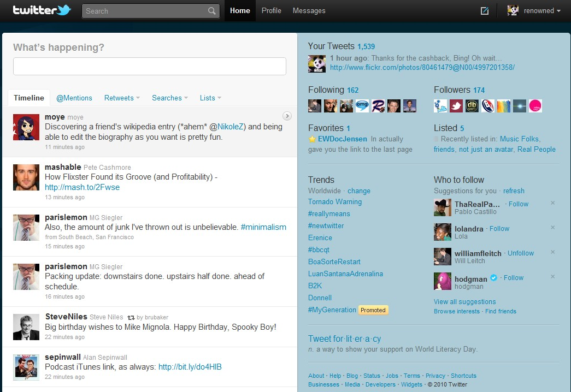Viewport: 571px width, 392px height.
Task: Click SteveNiles' profile picture
Action: coord(26,327)
